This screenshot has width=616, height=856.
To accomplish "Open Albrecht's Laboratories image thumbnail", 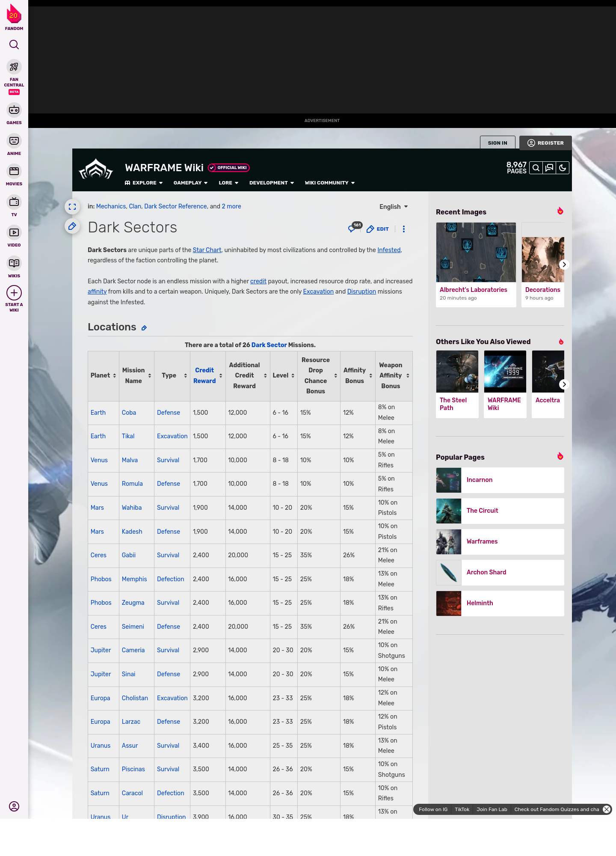I will pyautogui.click(x=476, y=252).
